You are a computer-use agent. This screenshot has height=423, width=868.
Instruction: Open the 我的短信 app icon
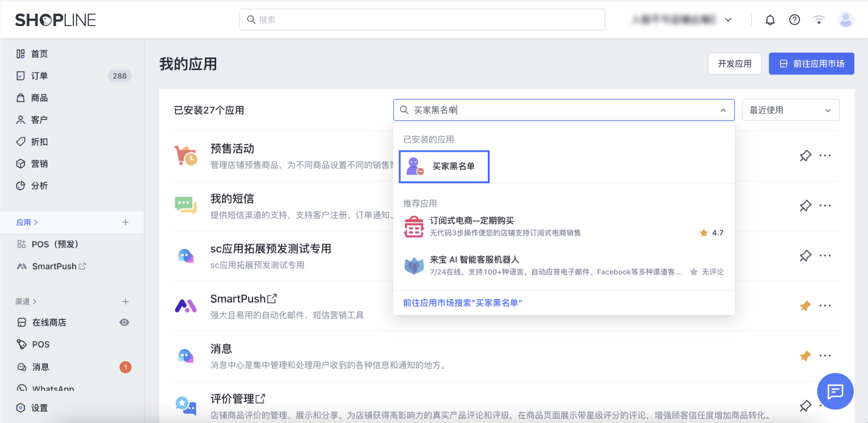click(185, 205)
